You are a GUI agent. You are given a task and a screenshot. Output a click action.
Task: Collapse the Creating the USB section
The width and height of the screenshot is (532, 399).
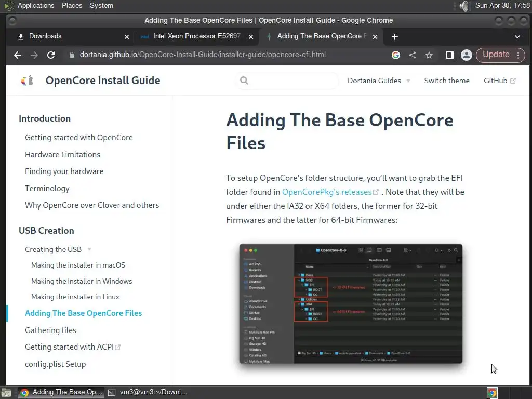tap(58, 249)
